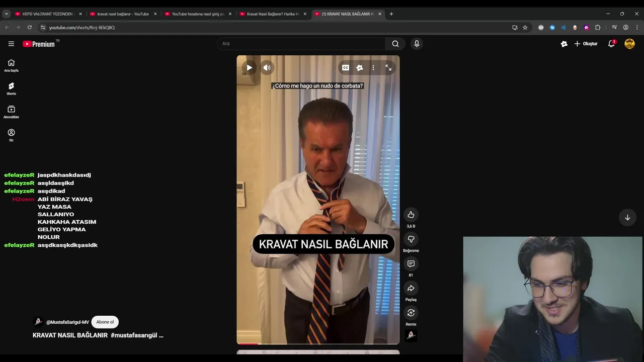The width and height of the screenshot is (644, 362).
Task: Expand the tab search dropdown arrow
Action: (x=6, y=14)
